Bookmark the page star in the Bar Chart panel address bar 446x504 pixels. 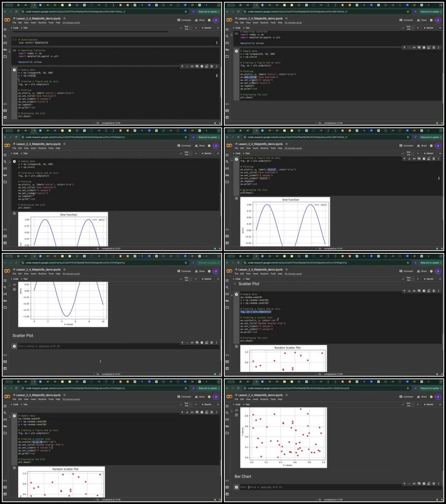coord(408,388)
